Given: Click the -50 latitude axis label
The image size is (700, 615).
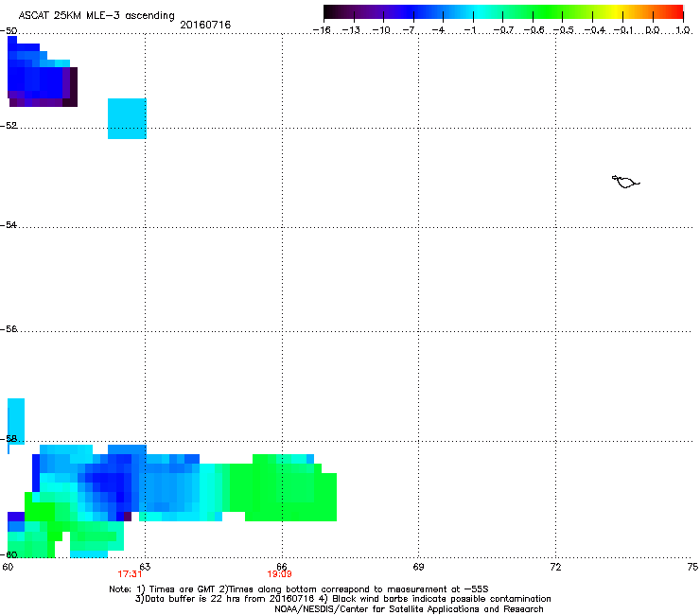Looking at the screenshot, I should click(x=9, y=31).
